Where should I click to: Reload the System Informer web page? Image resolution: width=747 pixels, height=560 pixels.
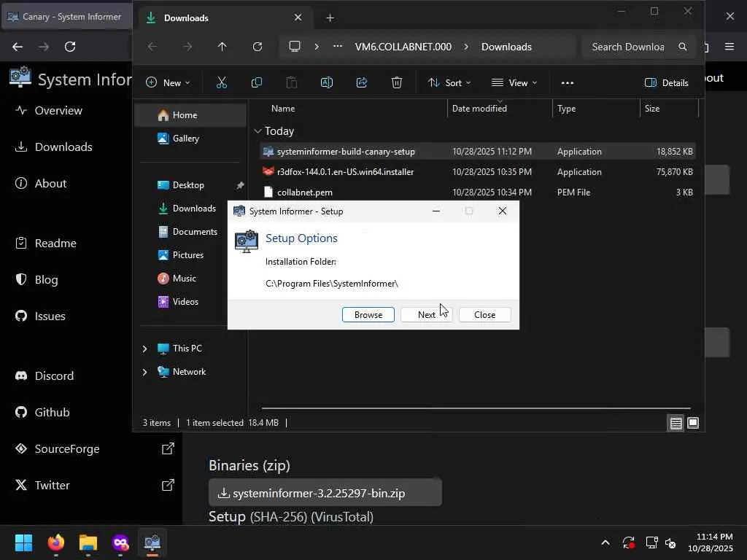tap(70, 47)
